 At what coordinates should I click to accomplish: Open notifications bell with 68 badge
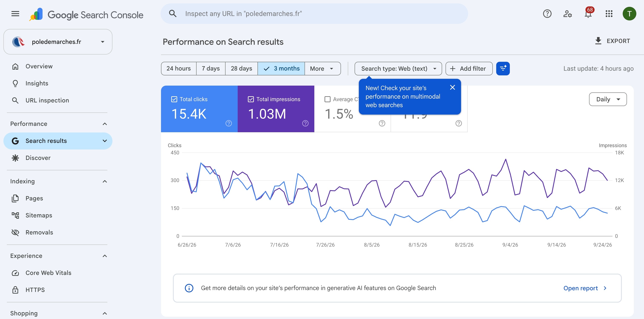(x=588, y=13)
